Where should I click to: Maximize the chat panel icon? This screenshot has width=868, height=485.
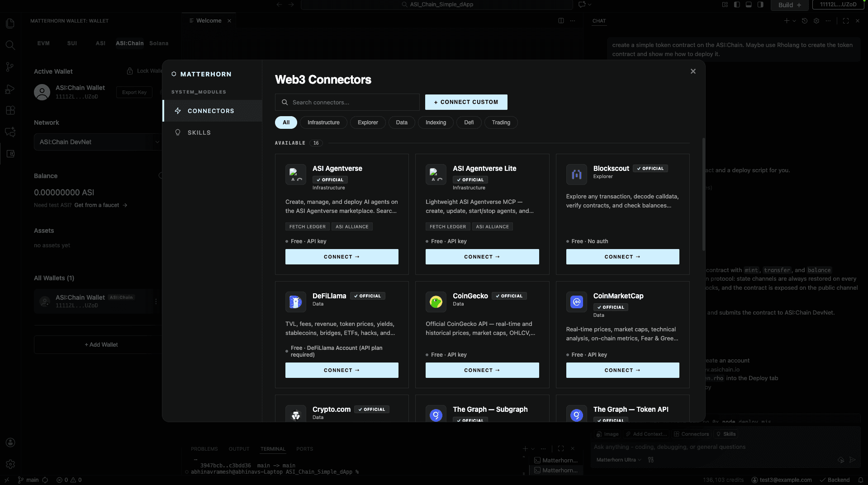[846, 21]
